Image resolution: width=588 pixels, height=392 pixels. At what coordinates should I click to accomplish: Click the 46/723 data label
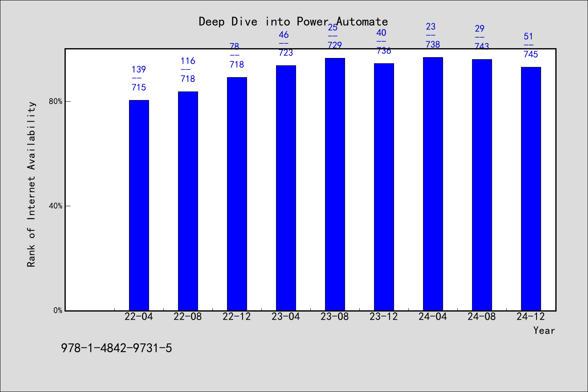pyautogui.click(x=286, y=44)
